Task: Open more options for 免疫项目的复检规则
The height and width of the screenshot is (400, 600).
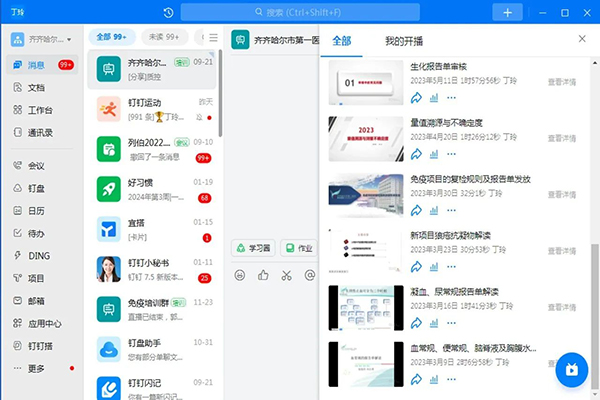Action: pos(452,210)
